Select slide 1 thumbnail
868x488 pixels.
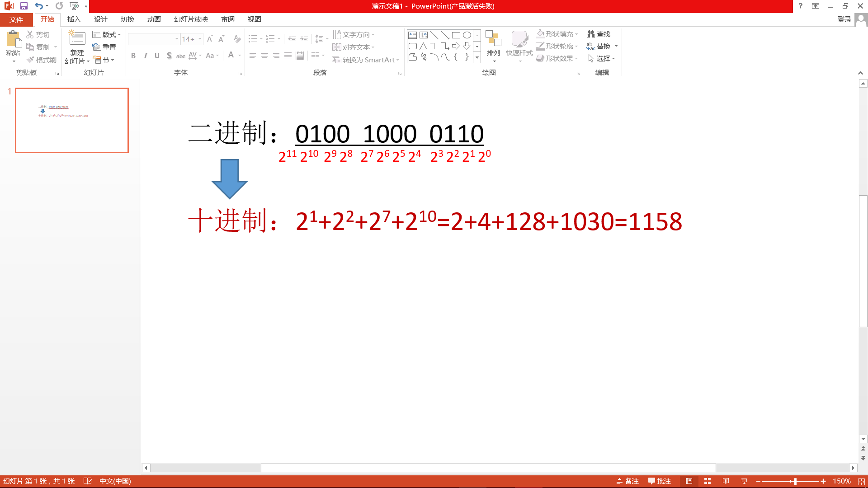(x=72, y=120)
